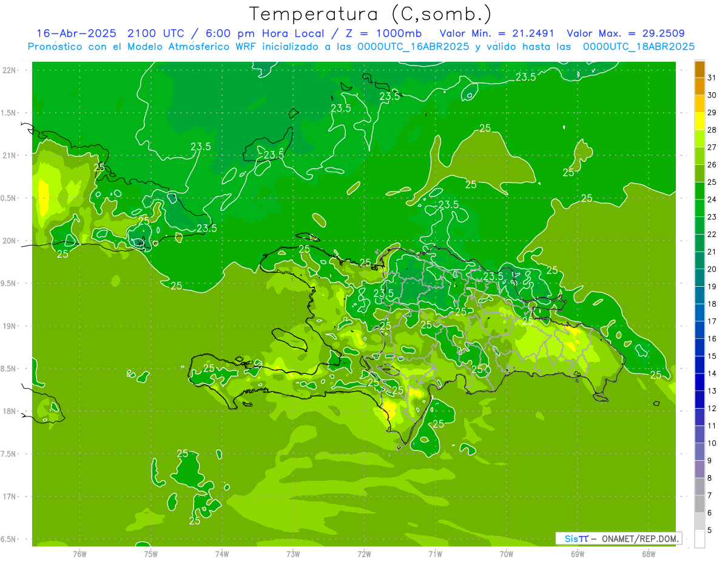Image resolution: width=728 pixels, height=562 pixels.
Task: Click the "68W" longitude axis label
Action: [649, 554]
